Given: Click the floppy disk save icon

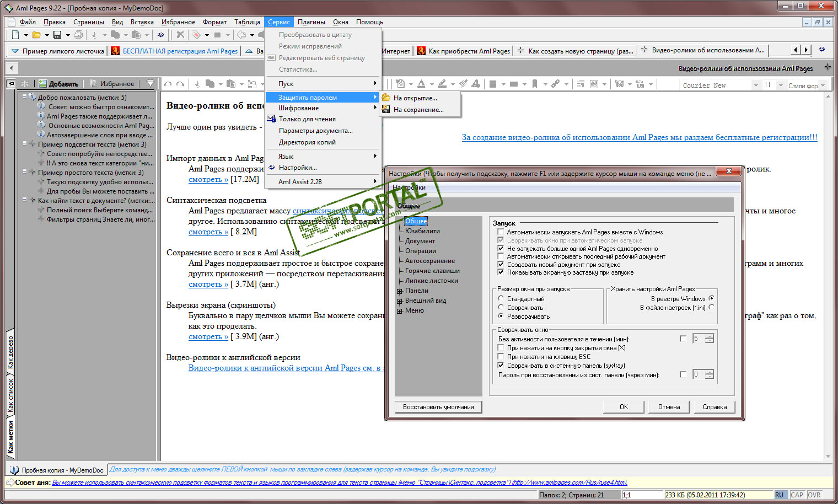Looking at the screenshot, I should [57, 35].
